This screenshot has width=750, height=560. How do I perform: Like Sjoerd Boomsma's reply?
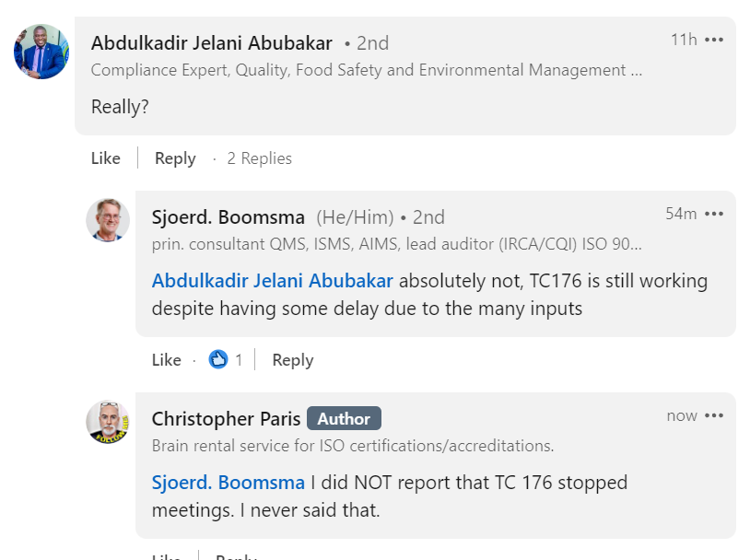coord(167,360)
